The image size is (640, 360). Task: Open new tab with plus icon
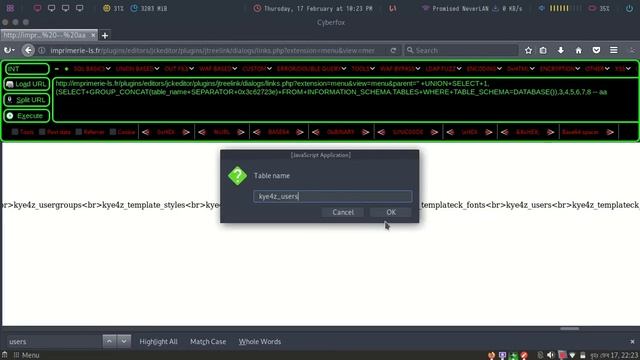[x=105, y=36]
